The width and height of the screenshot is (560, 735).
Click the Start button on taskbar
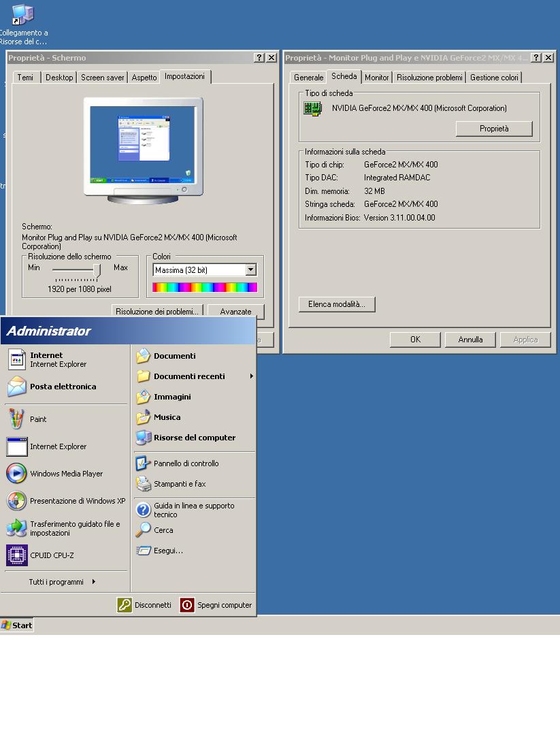point(17,625)
